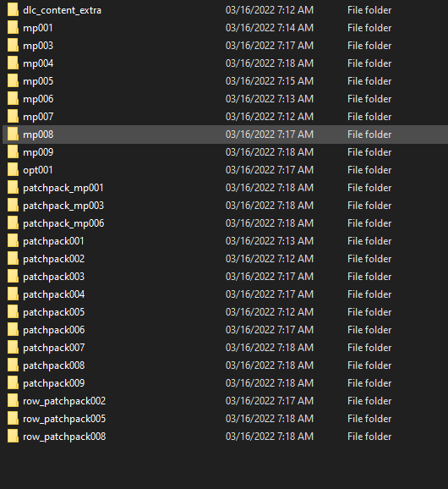Click the patchpack009 folder name
Image resolution: width=448 pixels, height=489 pixels.
[53, 383]
